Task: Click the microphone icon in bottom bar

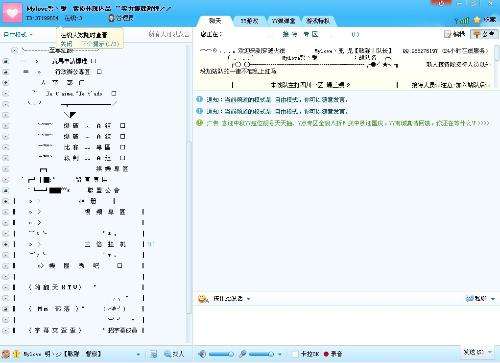Action: [243, 354]
